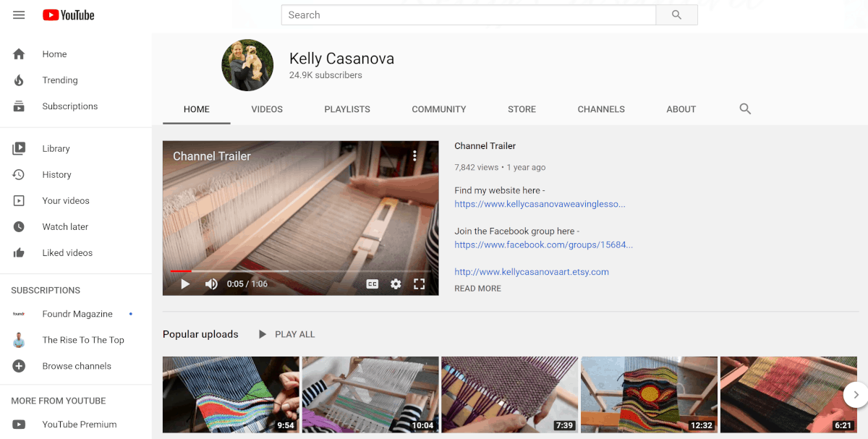Go to Home in sidebar
This screenshot has height=439, width=868.
[54, 54]
